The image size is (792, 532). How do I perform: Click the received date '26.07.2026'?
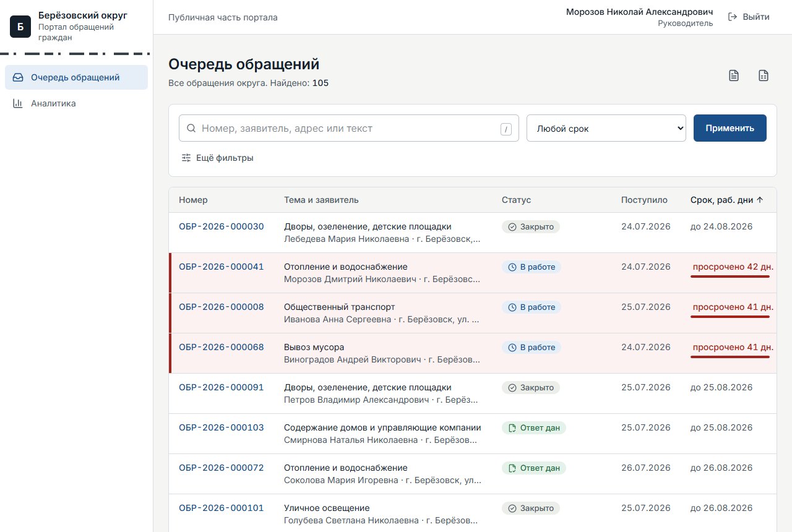pos(646,468)
